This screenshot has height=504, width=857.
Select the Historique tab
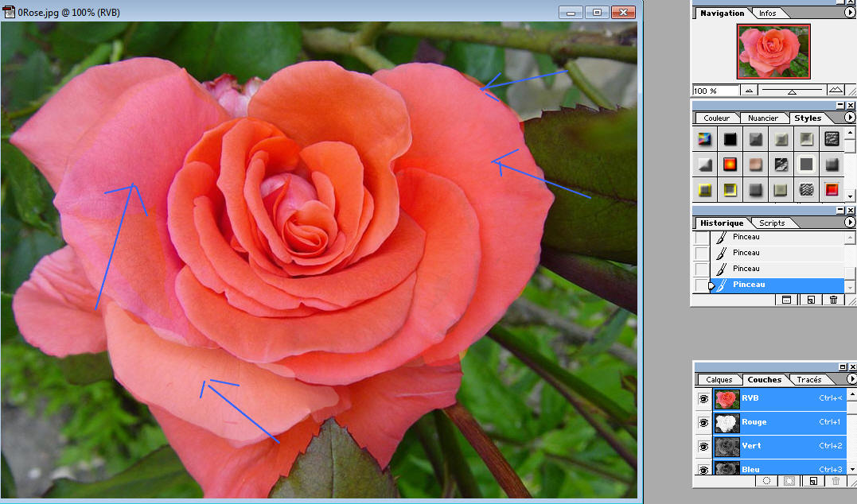click(x=722, y=223)
